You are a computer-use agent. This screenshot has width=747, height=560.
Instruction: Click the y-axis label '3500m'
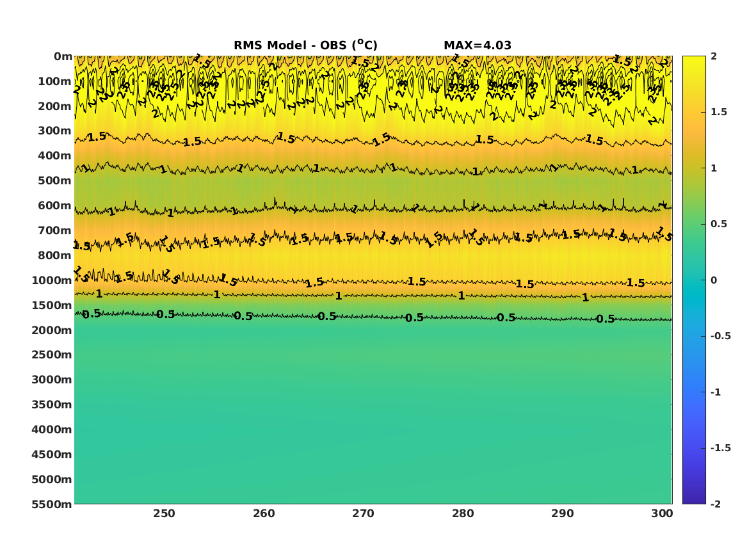(52, 404)
